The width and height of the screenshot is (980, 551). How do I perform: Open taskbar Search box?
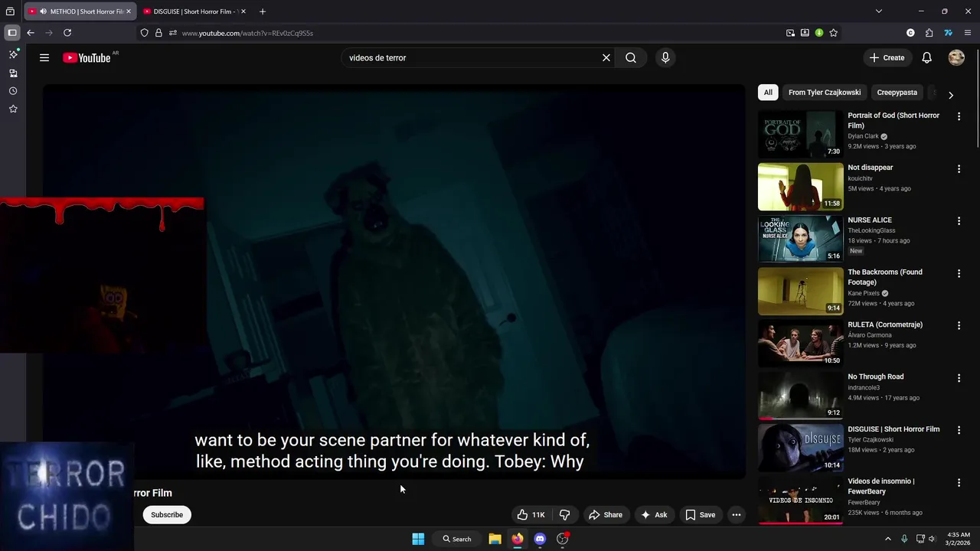pos(456,539)
